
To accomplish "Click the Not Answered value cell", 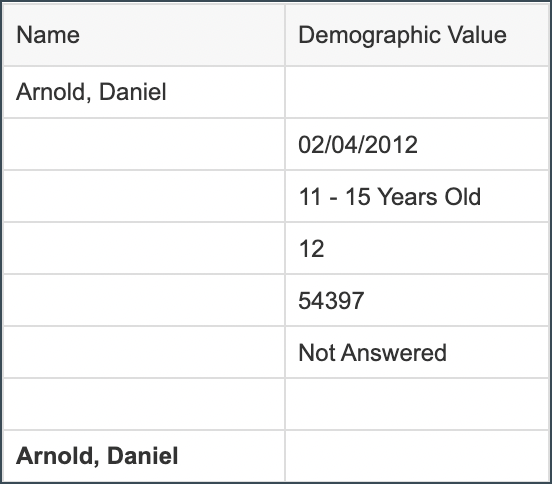I will click(x=417, y=352).
